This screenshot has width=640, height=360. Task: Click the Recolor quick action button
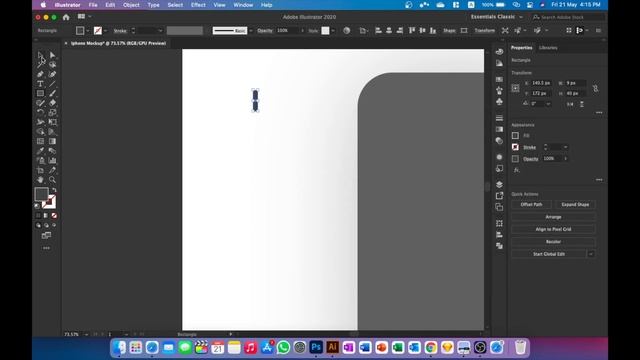(x=553, y=242)
